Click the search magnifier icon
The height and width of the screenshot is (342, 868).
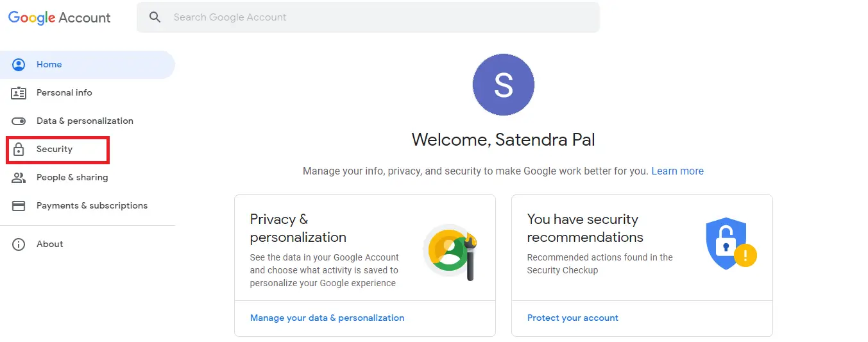point(155,17)
